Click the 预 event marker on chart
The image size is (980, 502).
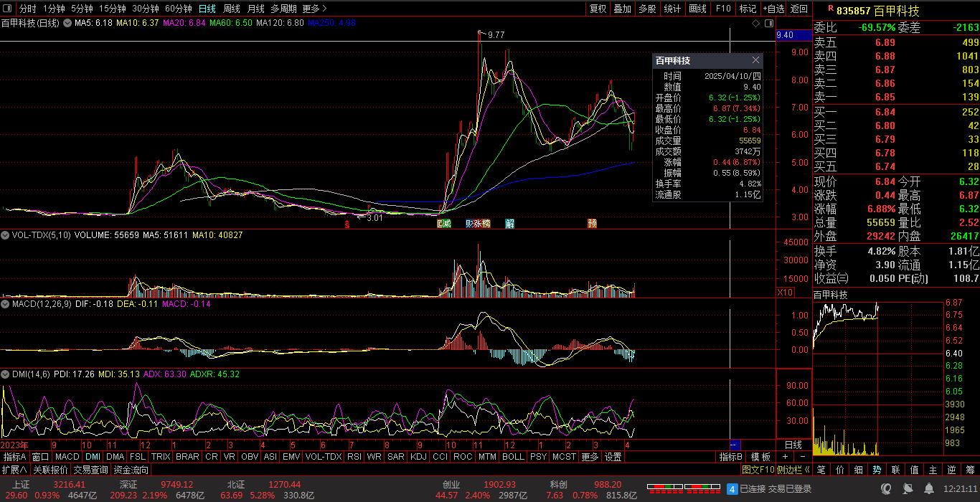(592, 224)
